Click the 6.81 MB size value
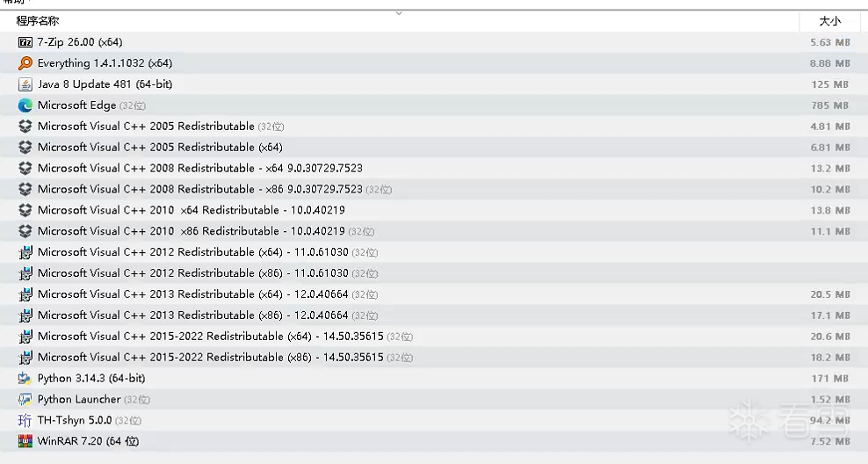868x464 pixels. 830,148
